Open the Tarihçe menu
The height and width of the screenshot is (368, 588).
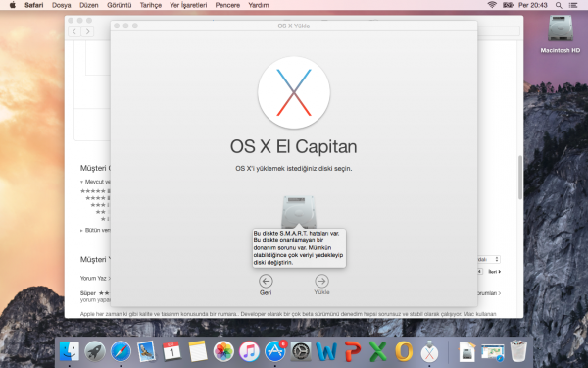point(150,5)
